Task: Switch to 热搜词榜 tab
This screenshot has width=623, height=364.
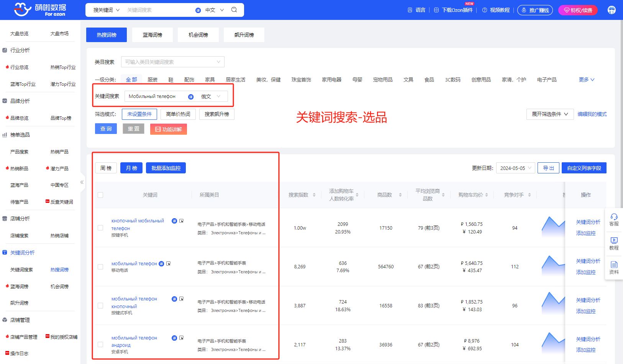Action: point(107,35)
